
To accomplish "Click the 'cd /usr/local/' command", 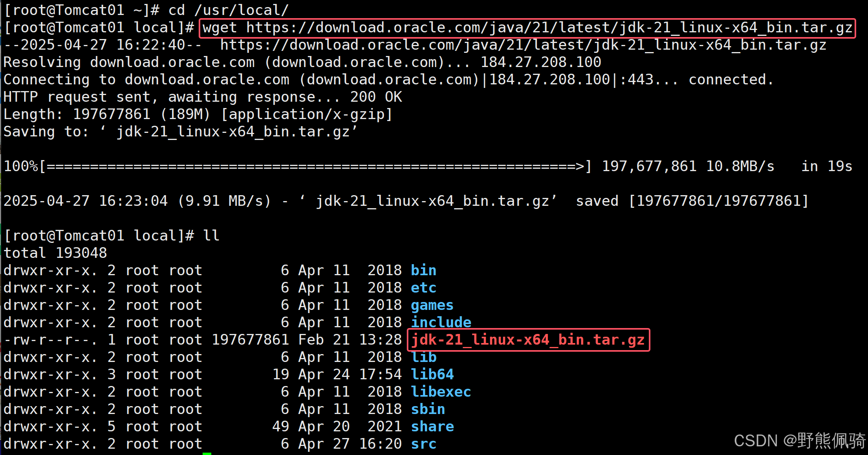I will (228, 10).
